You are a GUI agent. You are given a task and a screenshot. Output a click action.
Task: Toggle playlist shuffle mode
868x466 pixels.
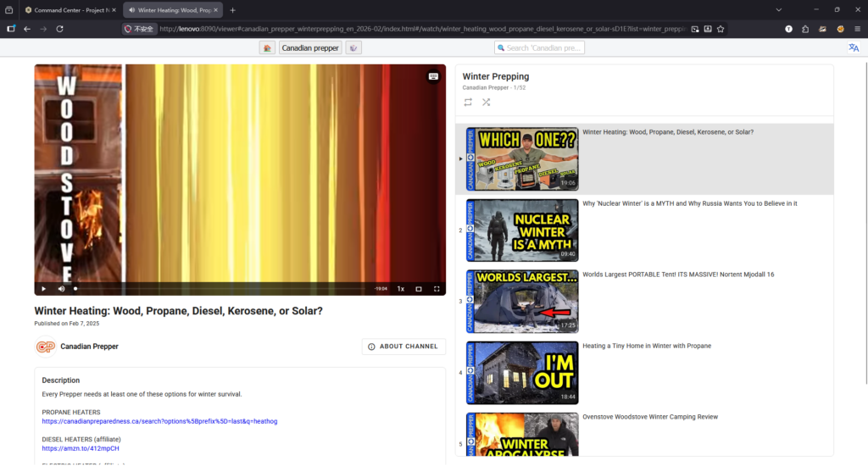click(x=486, y=103)
